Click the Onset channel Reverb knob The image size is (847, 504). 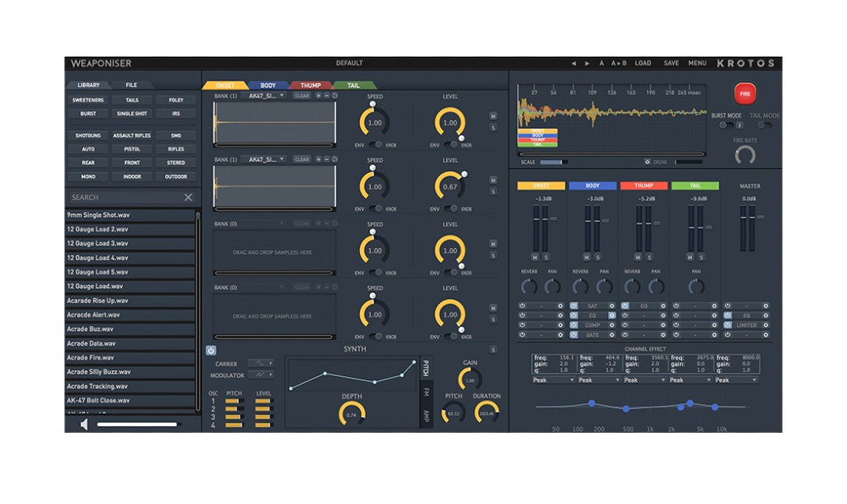tap(529, 286)
